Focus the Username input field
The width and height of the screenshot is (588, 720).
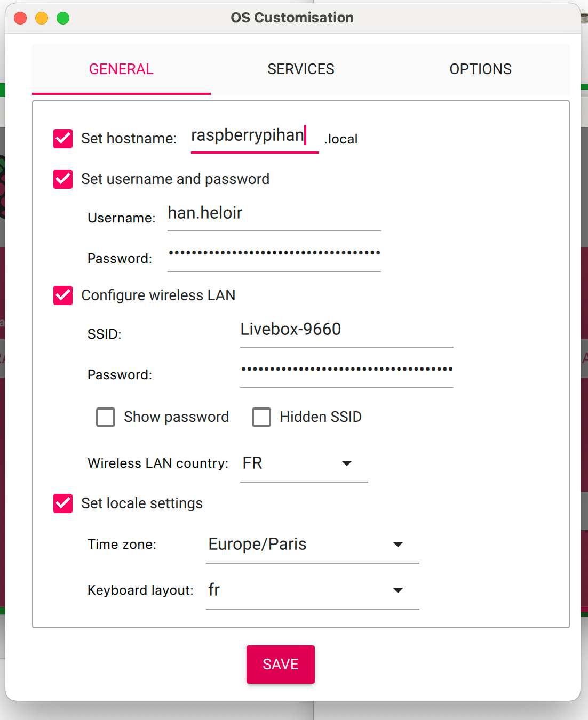(274, 214)
